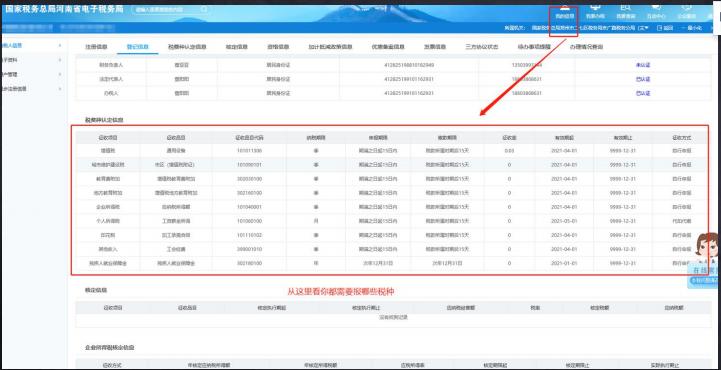Switch to the 办理情况查询 tab

point(586,47)
